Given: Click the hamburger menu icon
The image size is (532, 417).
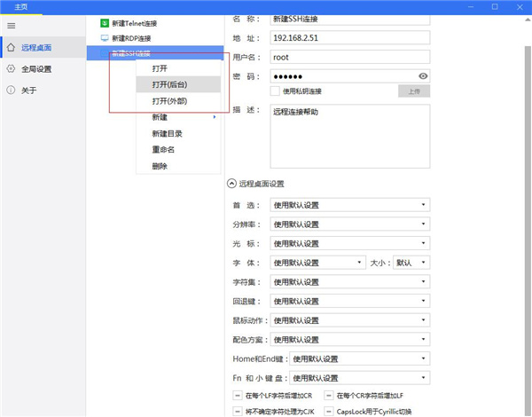Looking at the screenshot, I should [x=11, y=26].
